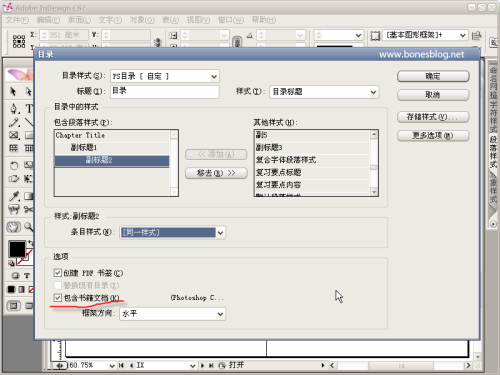Open the 对象 menu
Screen dimensions: 500x375
(x=142, y=20)
